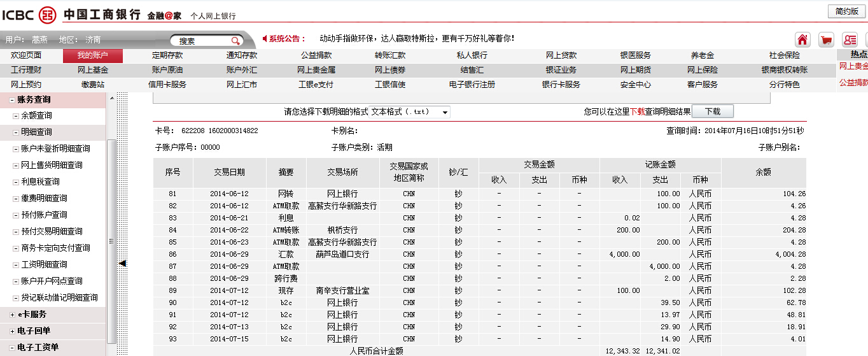Expand the 电子回单 section

(12, 331)
